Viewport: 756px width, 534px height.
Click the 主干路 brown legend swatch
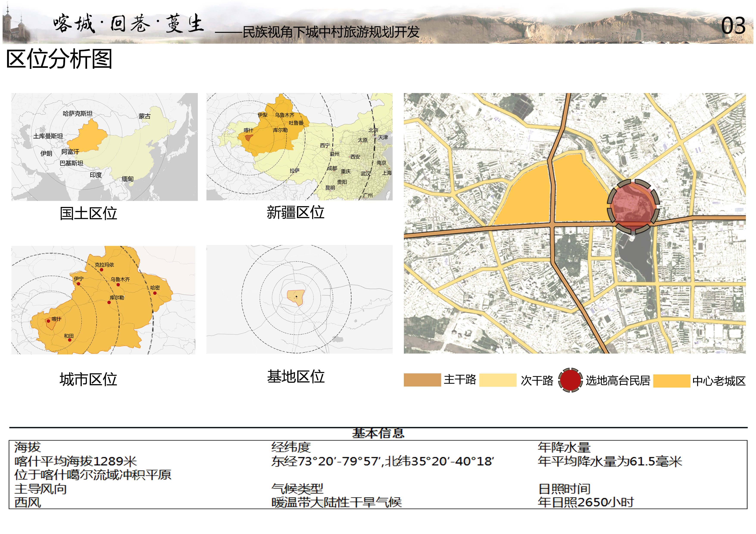[422, 380]
